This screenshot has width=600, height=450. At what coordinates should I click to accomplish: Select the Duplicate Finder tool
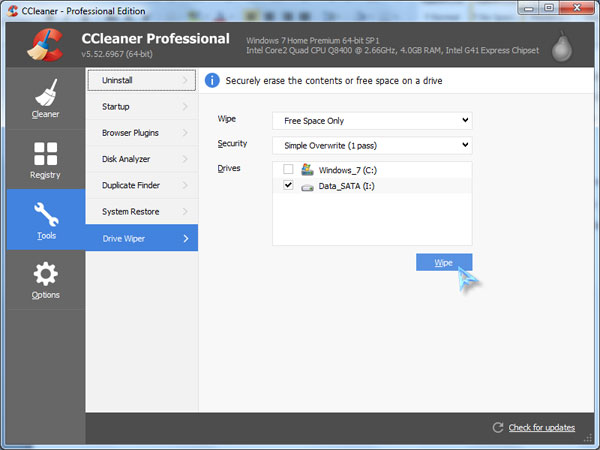[142, 185]
